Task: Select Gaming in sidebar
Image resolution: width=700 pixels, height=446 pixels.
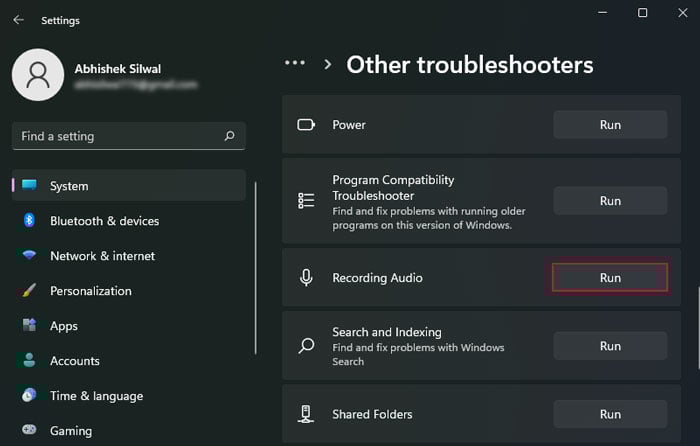Action: click(x=129, y=430)
